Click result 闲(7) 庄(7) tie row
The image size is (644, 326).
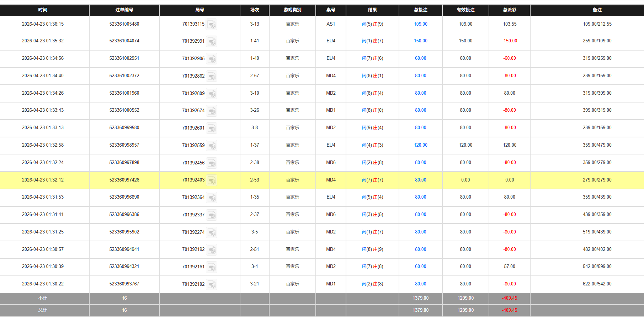pyautogui.click(x=372, y=180)
